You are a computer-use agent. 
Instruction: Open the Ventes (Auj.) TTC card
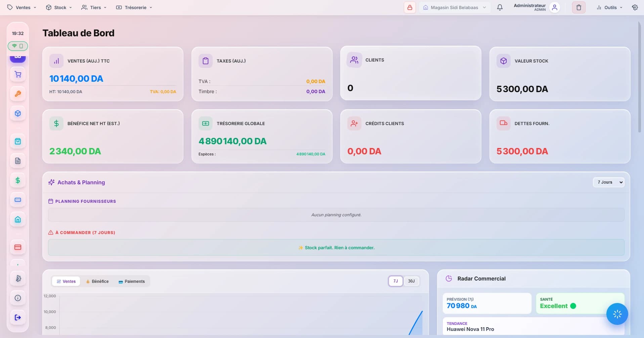[x=113, y=74]
